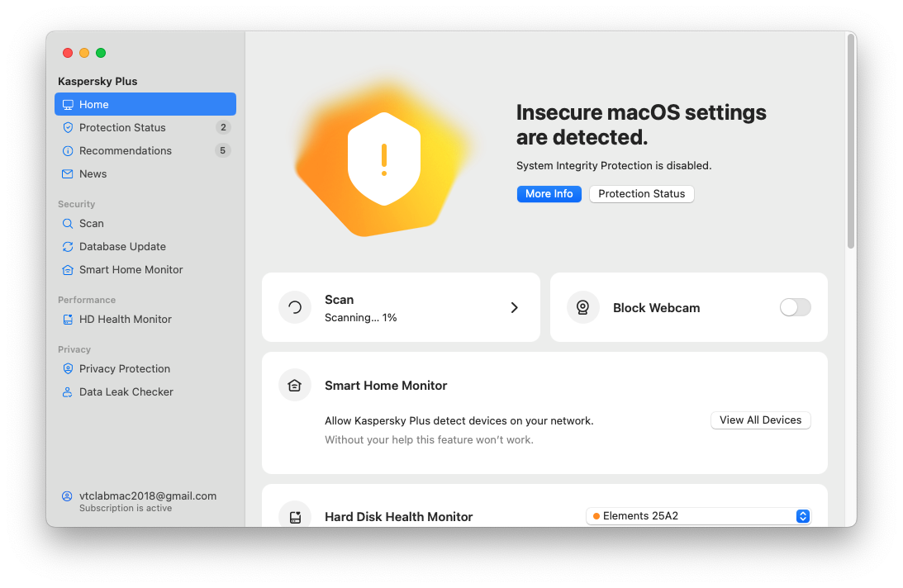This screenshot has height=588, width=903.
Task: Click the More Info button
Action: pyautogui.click(x=549, y=194)
